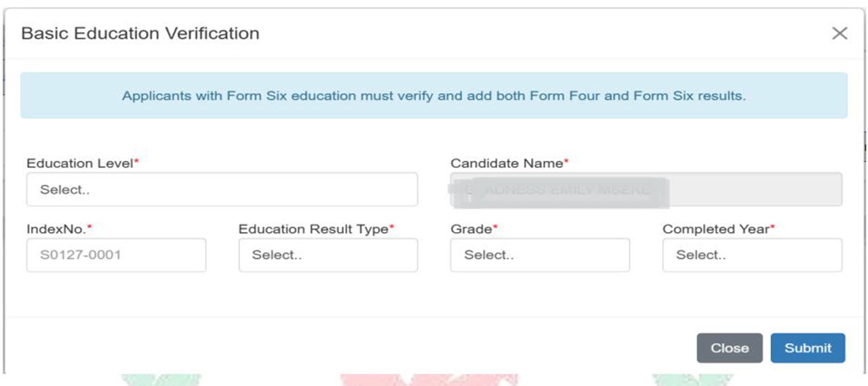Click the red asterisk beside Completed Year
The width and height of the screenshot is (868, 386).
click(x=772, y=228)
